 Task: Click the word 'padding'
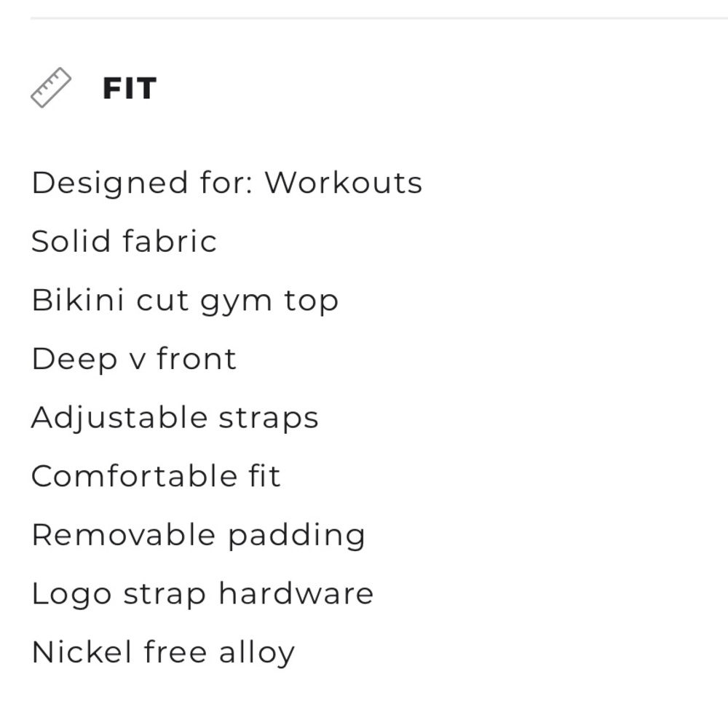click(x=297, y=537)
